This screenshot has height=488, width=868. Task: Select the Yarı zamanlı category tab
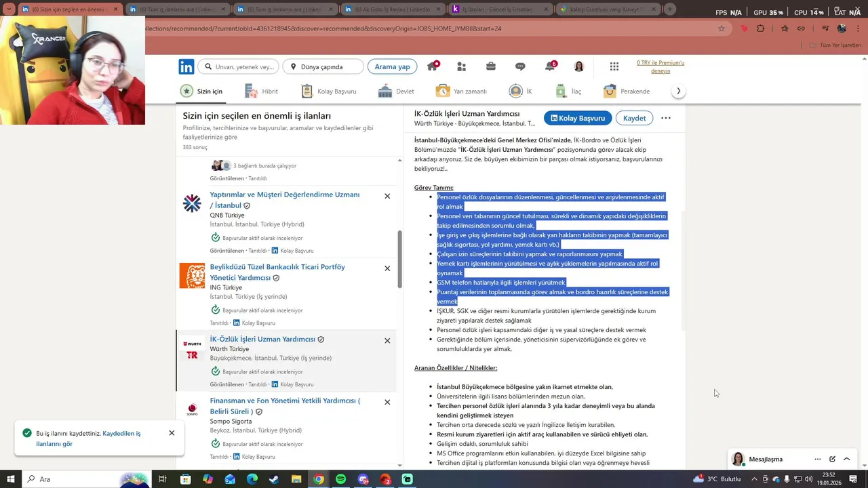[461, 91]
